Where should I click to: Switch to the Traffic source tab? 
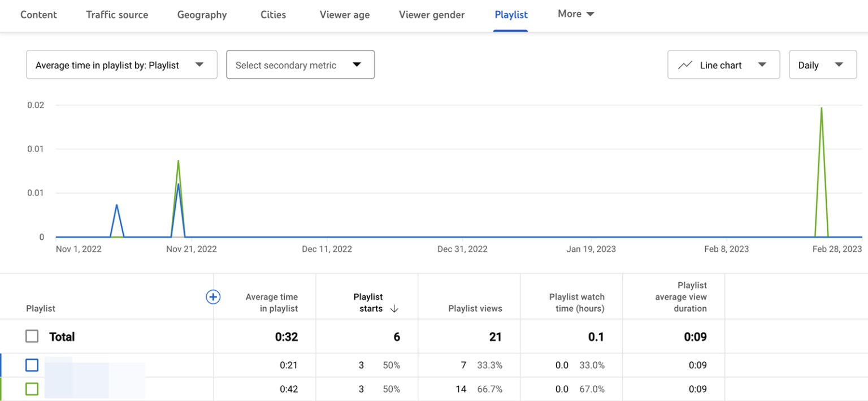click(117, 15)
